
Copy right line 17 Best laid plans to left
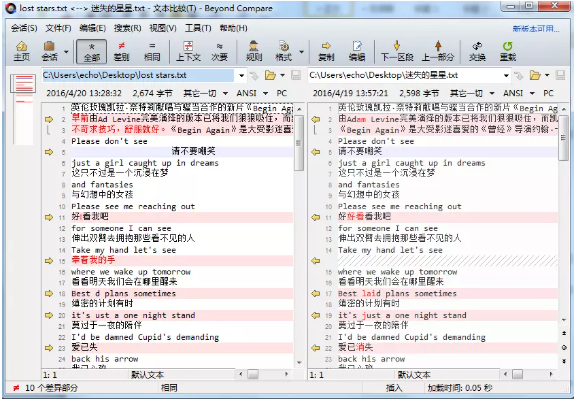point(315,293)
